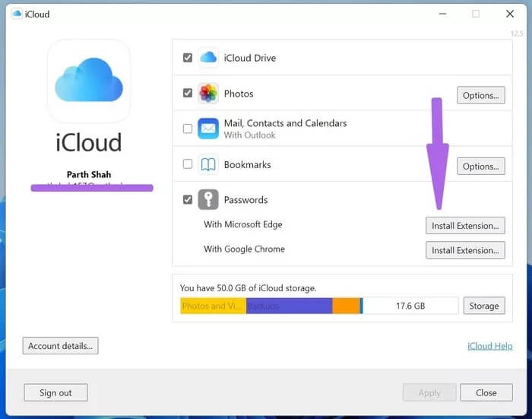Install Extension for Google Chrome
The height and width of the screenshot is (419, 532).
pyautogui.click(x=465, y=250)
